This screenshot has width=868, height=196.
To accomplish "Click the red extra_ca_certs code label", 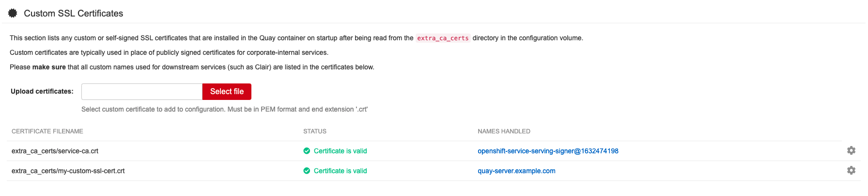I will 443,38.
